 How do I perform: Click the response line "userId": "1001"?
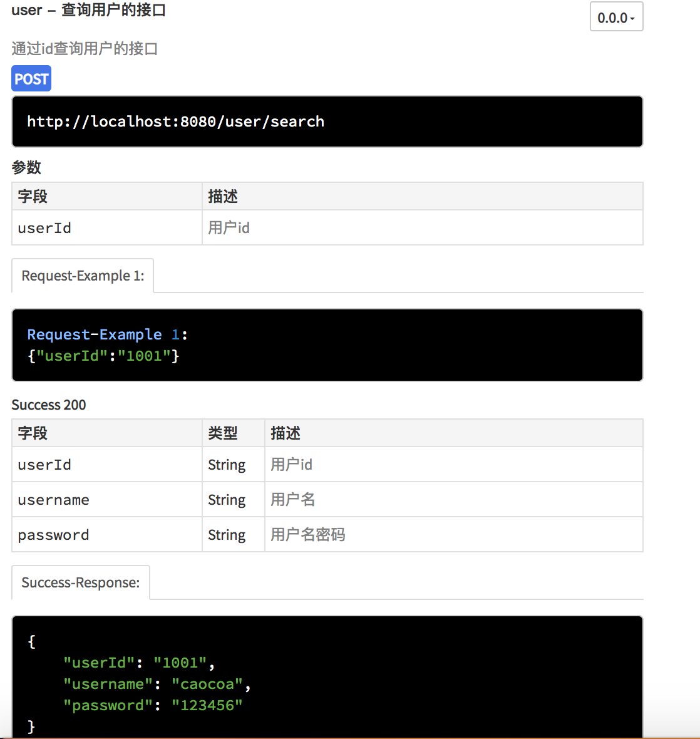[x=139, y=663]
